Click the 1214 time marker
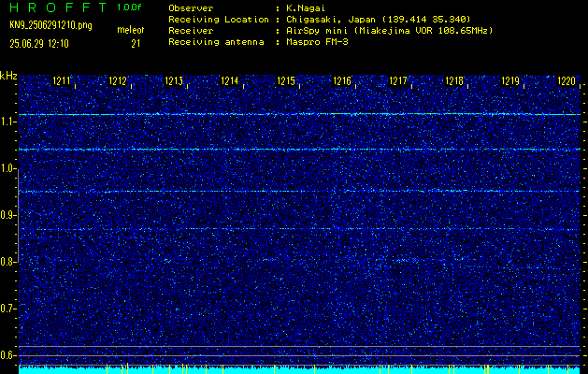Image resolution: width=588 pixels, height=374 pixels. (x=230, y=80)
